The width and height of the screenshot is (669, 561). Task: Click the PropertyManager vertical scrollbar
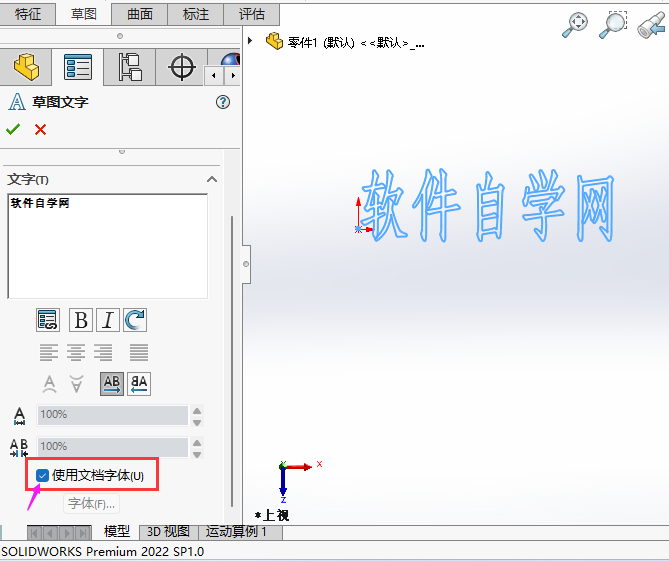pyautogui.click(x=232, y=361)
